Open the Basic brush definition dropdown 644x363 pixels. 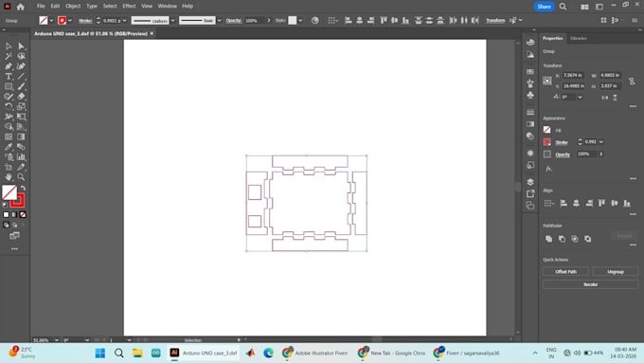[219, 20]
